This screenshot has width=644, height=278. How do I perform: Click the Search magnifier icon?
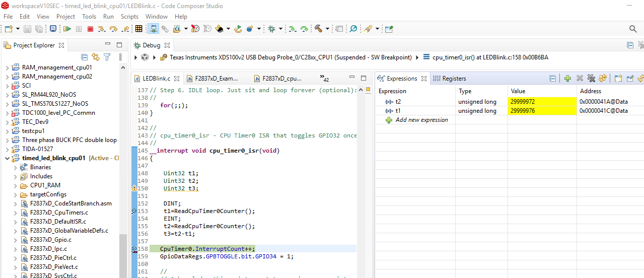point(633,29)
